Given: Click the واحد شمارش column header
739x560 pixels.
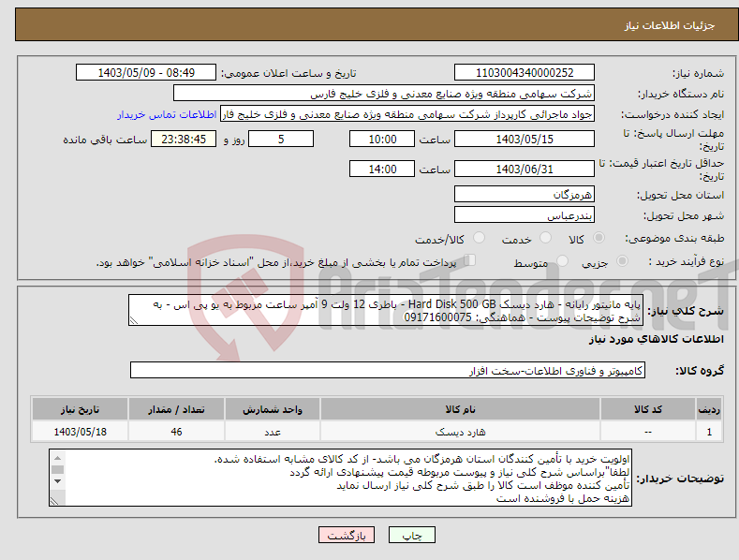Looking at the screenshot, I should click(273, 409).
